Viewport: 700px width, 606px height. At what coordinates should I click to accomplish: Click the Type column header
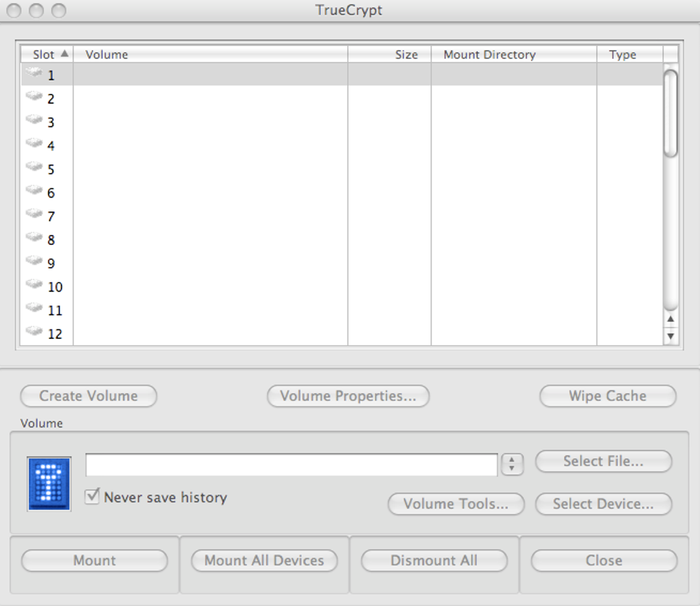630,54
